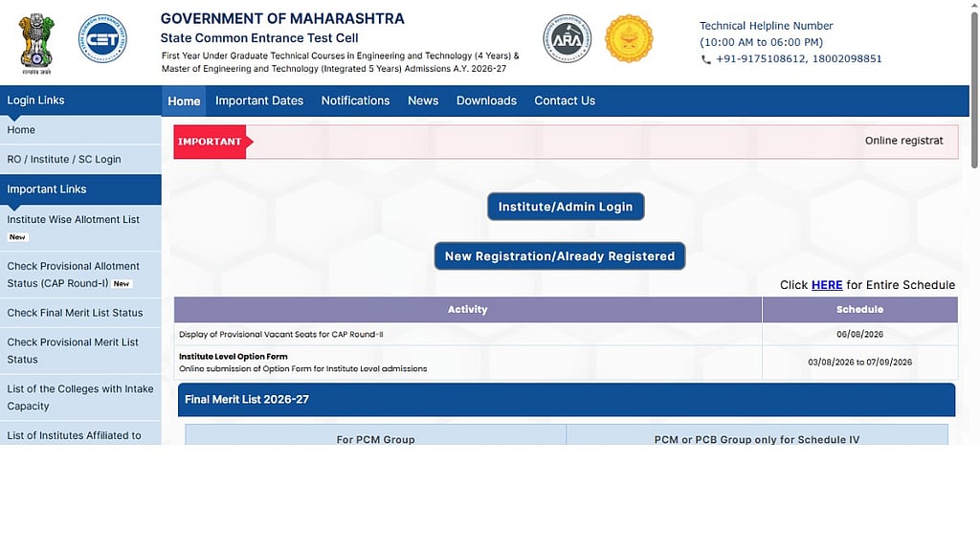Open Important Dates menu item
The height and width of the screenshot is (551, 980).
(259, 100)
